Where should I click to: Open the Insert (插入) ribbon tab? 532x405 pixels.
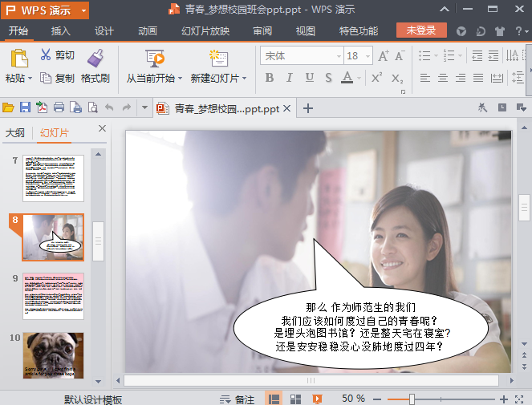pyautogui.click(x=60, y=31)
